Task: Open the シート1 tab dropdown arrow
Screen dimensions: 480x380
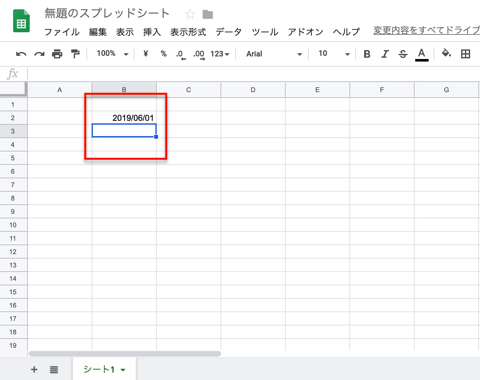Action: [123, 370]
